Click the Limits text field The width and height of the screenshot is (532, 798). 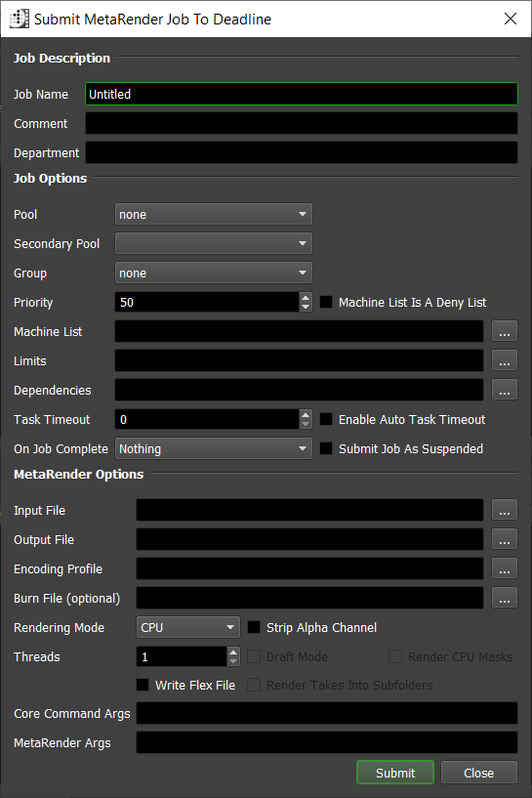tap(299, 360)
